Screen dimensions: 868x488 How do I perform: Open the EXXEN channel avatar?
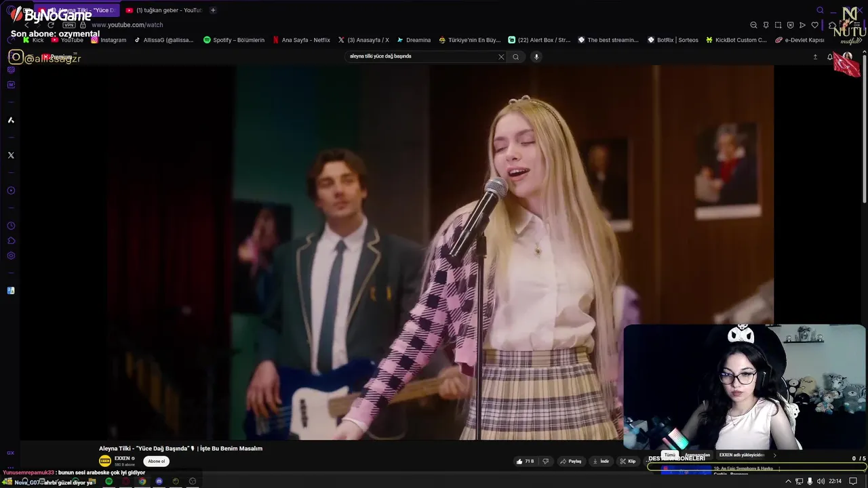click(x=105, y=461)
